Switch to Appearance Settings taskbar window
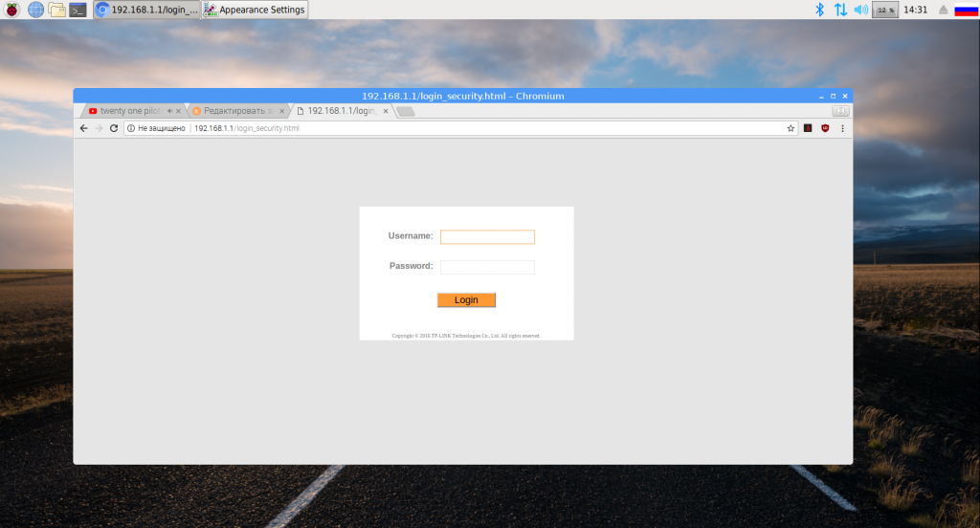Viewport: 980px width, 528px height. (x=255, y=10)
